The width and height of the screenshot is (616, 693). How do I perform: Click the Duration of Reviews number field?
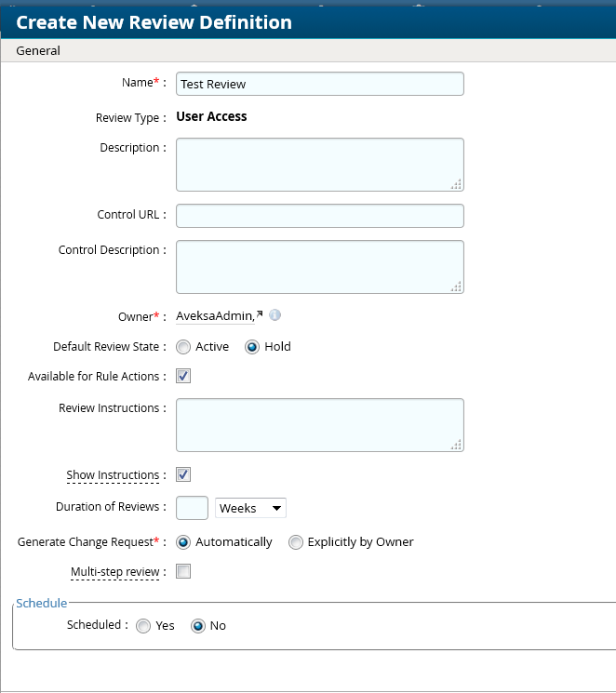pos(192,509)
